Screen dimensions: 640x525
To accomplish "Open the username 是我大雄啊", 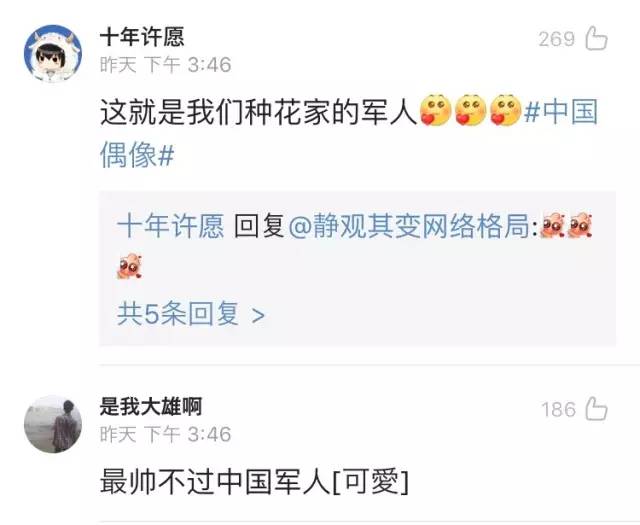I will (151, 406).
